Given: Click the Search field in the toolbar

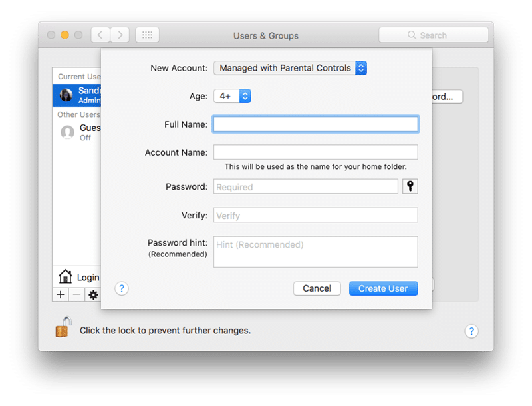Looking at the screenshot, I should pyautogui.click(x=433, y=35).
